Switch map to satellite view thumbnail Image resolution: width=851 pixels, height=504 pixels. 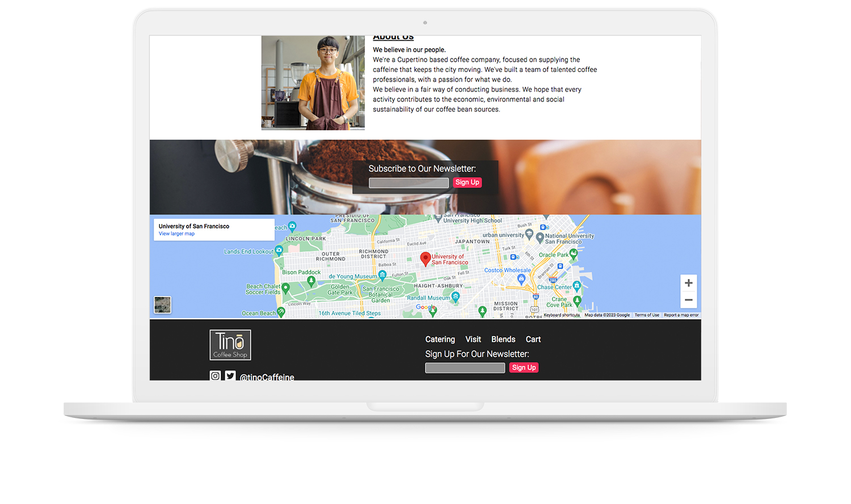(162, 305)
